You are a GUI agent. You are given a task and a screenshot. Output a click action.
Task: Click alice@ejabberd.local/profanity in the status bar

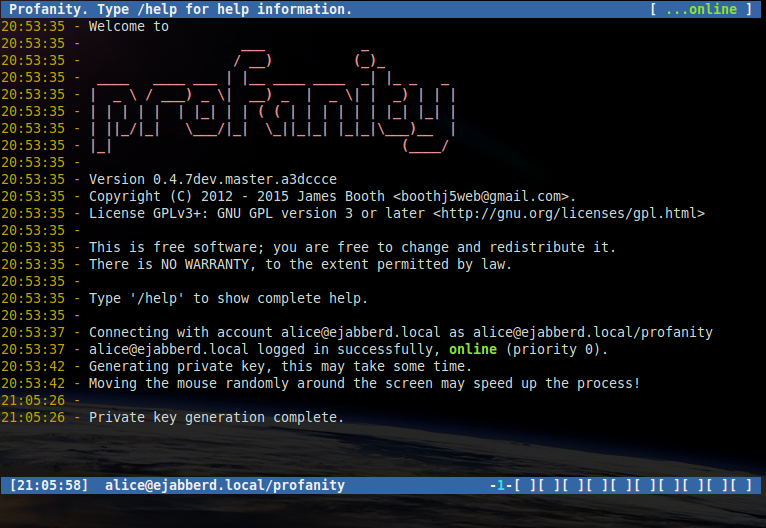point(224,485)
